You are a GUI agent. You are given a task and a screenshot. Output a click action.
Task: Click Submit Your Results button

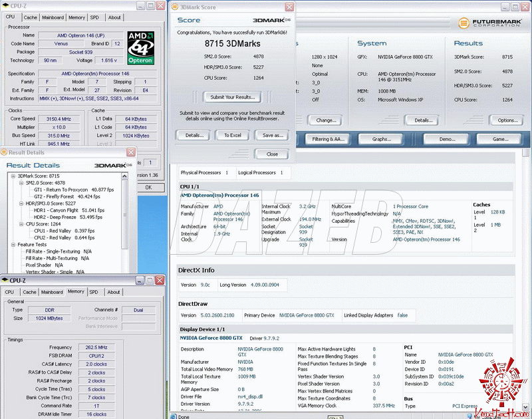[x=233, y=97]
